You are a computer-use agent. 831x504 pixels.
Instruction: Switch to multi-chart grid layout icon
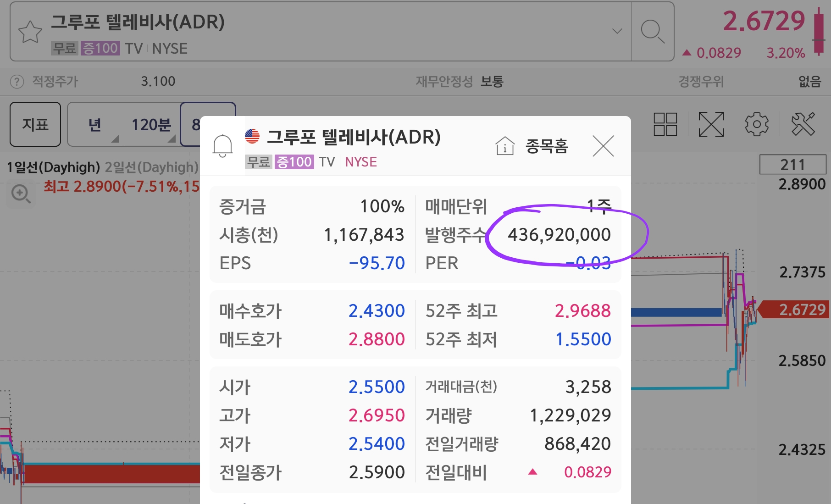[665, 124]
